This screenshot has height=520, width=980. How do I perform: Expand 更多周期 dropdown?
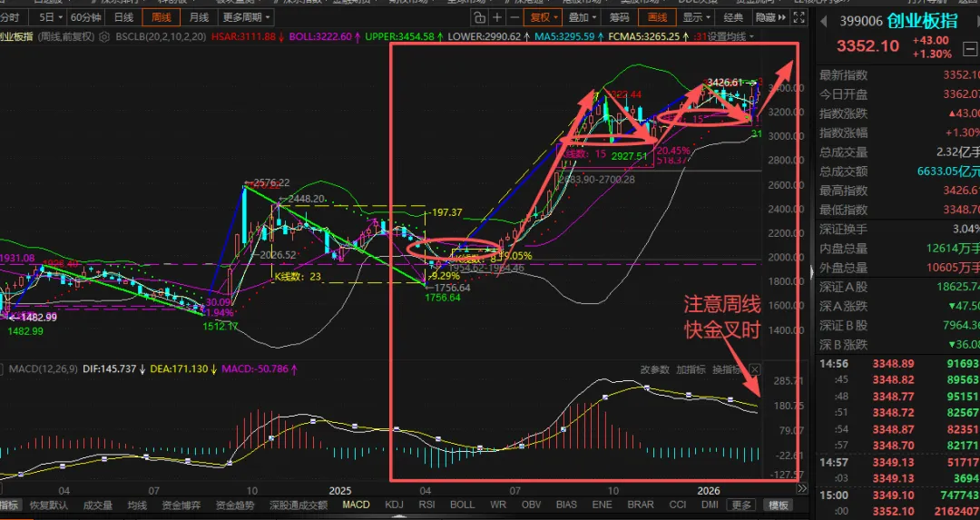click(x=246, y=17)
